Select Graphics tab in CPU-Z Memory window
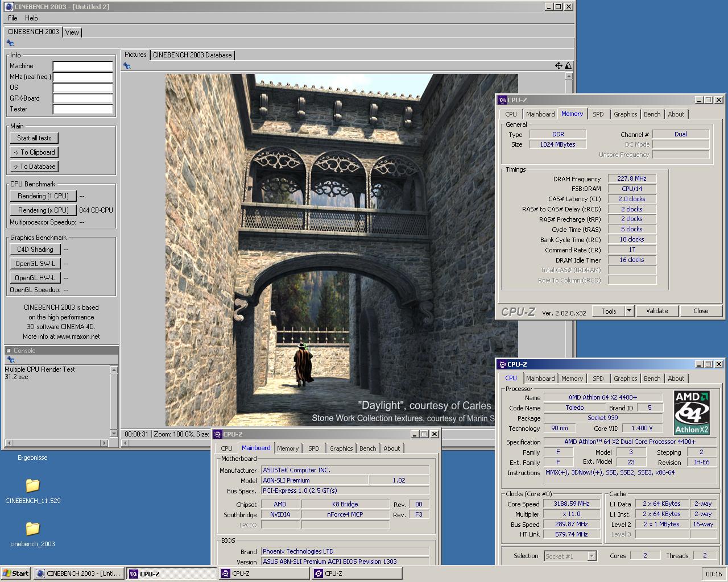The image size is (728, 582). click(625, 114)
